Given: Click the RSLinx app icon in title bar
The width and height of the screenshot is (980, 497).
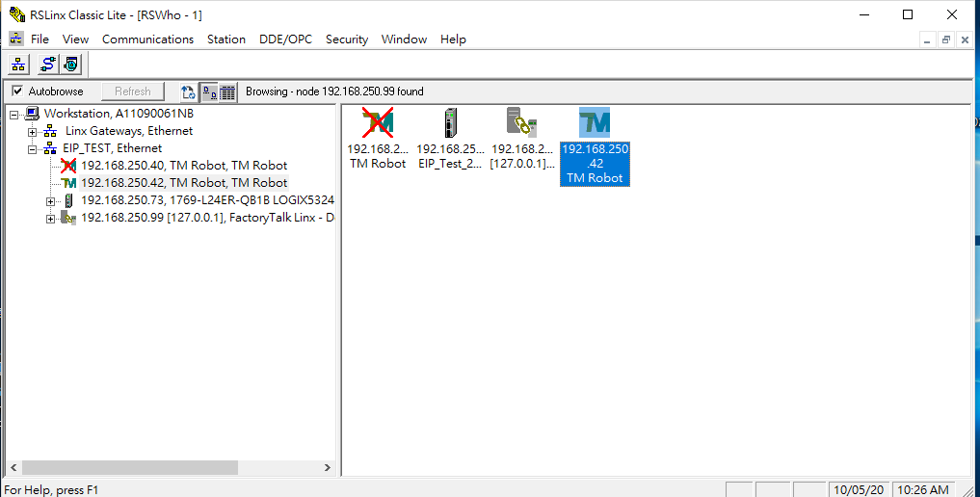Looking at the screenshot, I should click(17, 14).
